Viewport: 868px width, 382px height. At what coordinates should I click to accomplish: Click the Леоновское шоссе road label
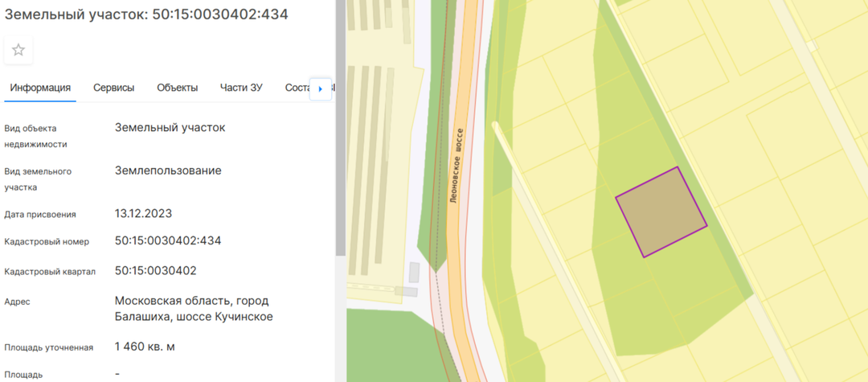coord(457,165)
